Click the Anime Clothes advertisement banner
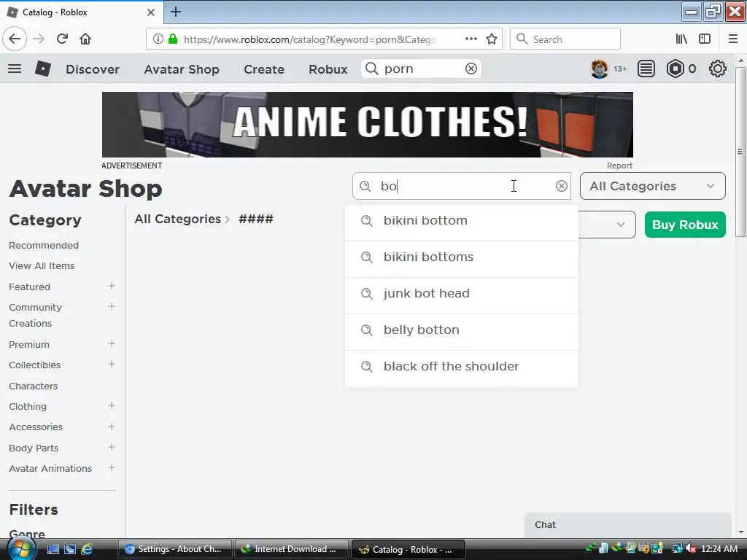 [x=368, y=125]
